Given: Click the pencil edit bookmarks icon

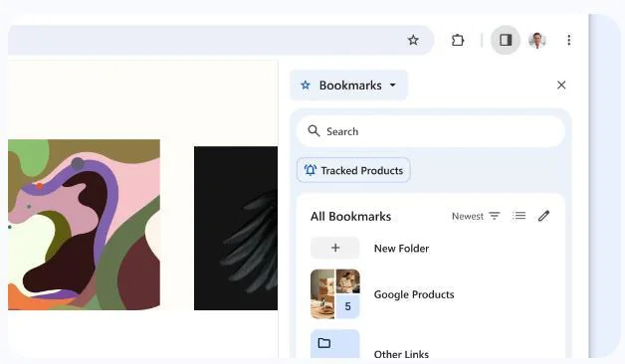Looking at the screenshot, I should point(543,216).
